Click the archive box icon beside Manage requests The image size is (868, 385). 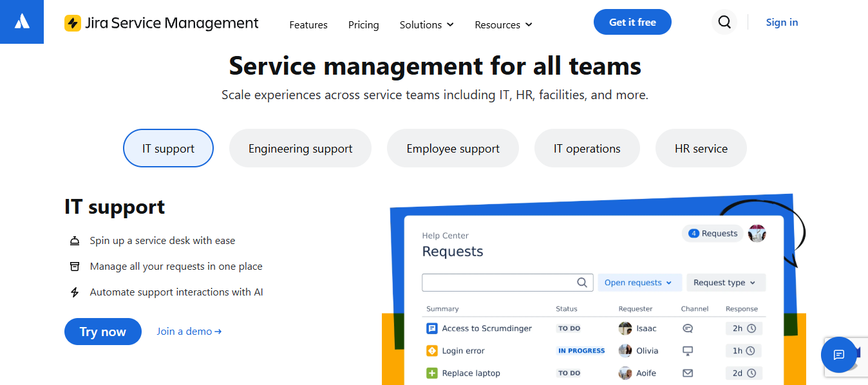[75, 267]
